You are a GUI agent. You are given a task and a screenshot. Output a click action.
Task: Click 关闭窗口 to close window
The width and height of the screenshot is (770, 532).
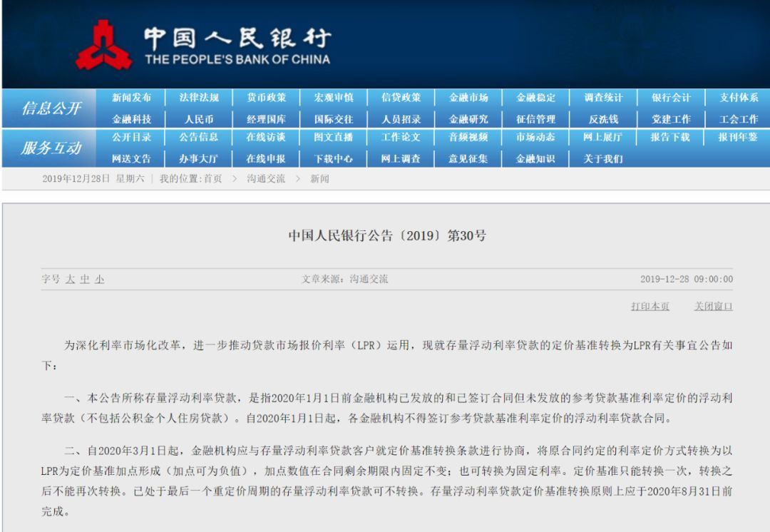coord(714,307)
